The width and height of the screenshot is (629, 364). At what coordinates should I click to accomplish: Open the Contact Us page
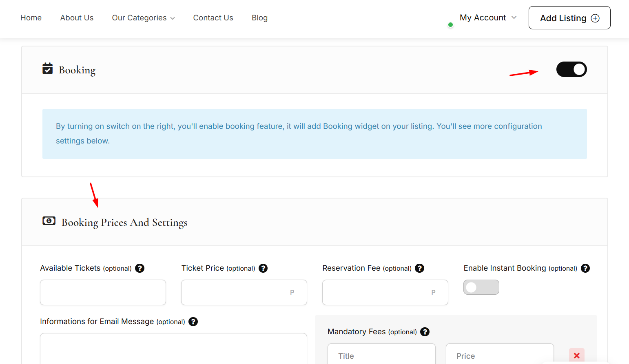click(x=213, y=18)
